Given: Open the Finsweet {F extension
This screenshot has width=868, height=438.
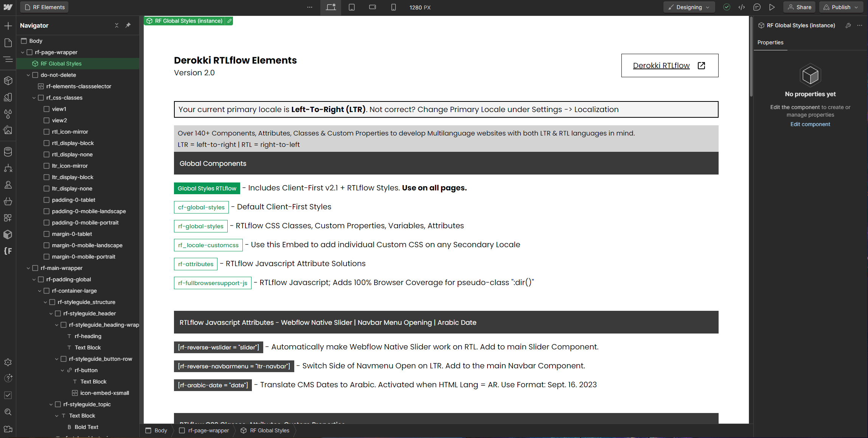Looking at the screenshot, I should [8, 251].
